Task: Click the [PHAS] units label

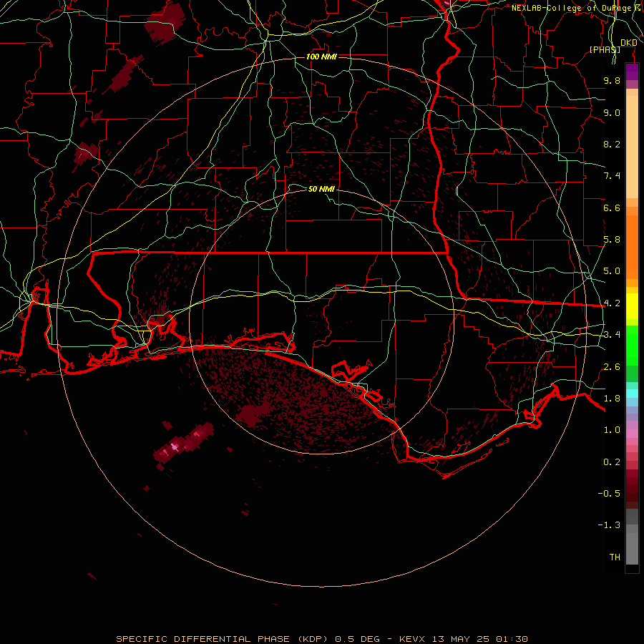Action: [605, 49]
